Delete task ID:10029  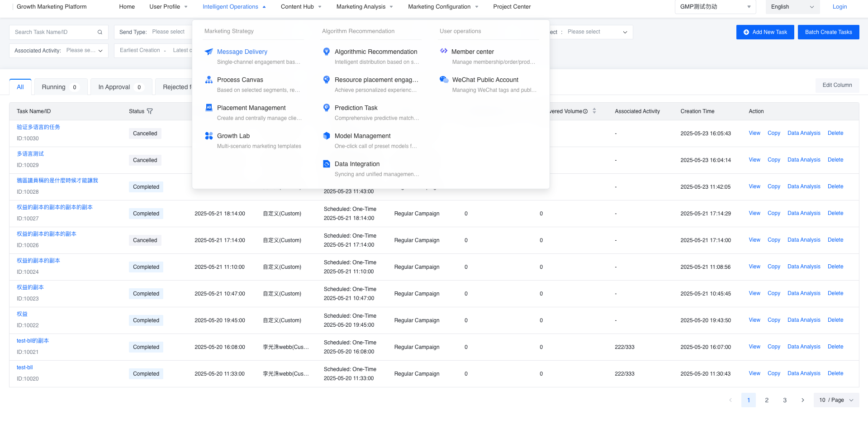click(835, 160)
